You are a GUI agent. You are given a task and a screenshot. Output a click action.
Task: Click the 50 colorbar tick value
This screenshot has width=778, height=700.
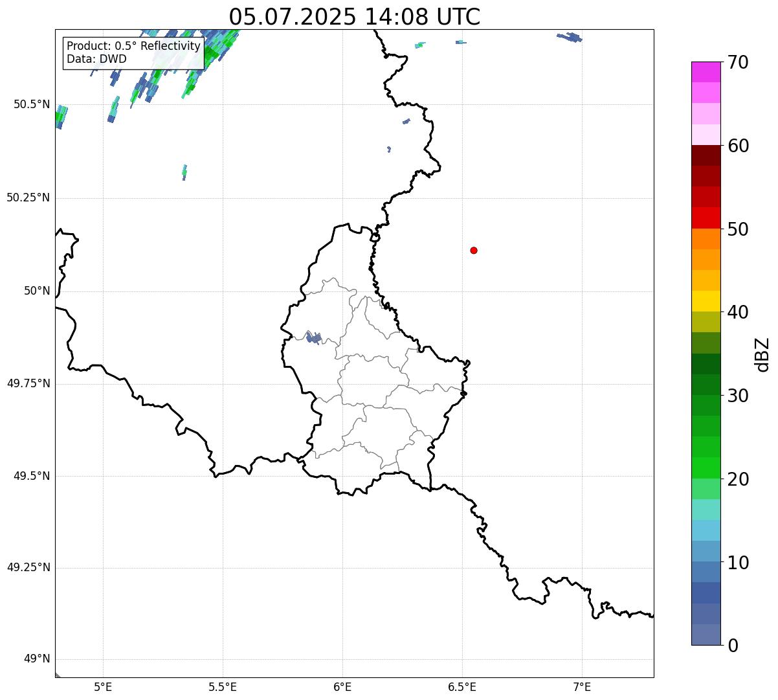pos(738,229)
